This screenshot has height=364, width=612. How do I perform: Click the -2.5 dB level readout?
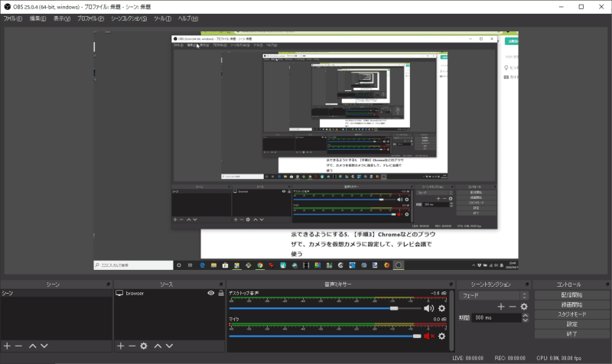[439, 293]
